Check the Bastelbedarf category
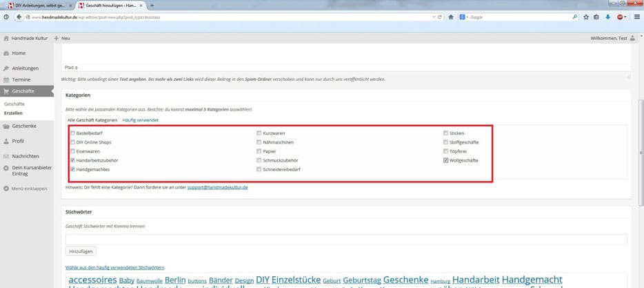The height and width of the screenshot is (288, 644). [72, 133]
